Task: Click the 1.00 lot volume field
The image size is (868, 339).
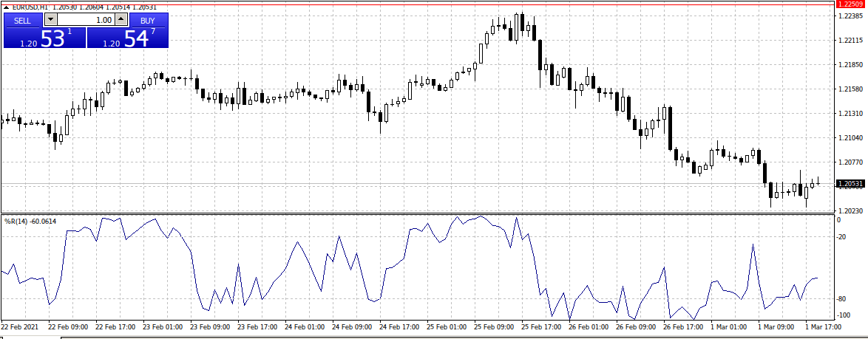Action: [86, 20]
